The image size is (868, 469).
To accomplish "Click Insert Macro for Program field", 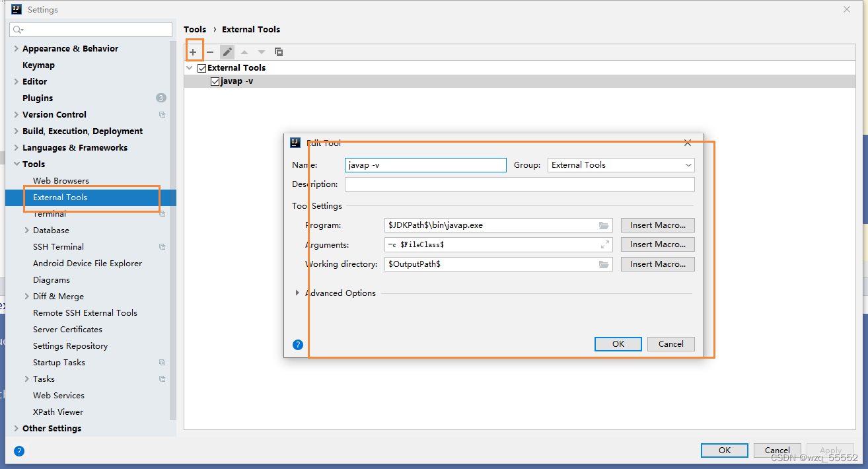I will (x=657, y=225).
